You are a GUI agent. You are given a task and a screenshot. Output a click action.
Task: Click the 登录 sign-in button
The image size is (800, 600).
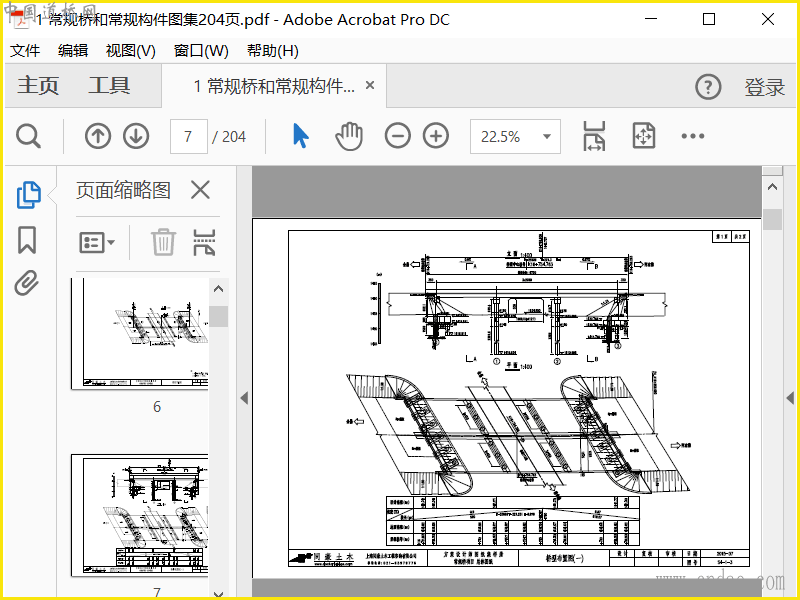click(x=764, y=87)
